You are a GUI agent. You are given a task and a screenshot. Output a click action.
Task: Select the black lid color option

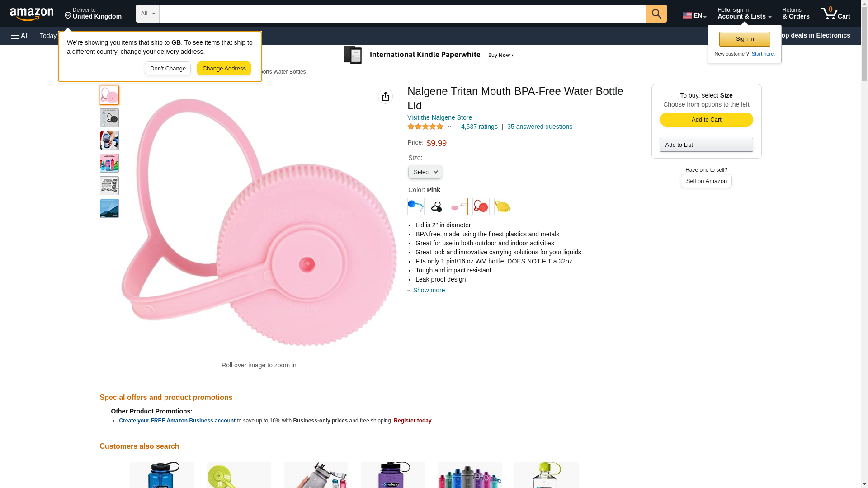(437, 206)
